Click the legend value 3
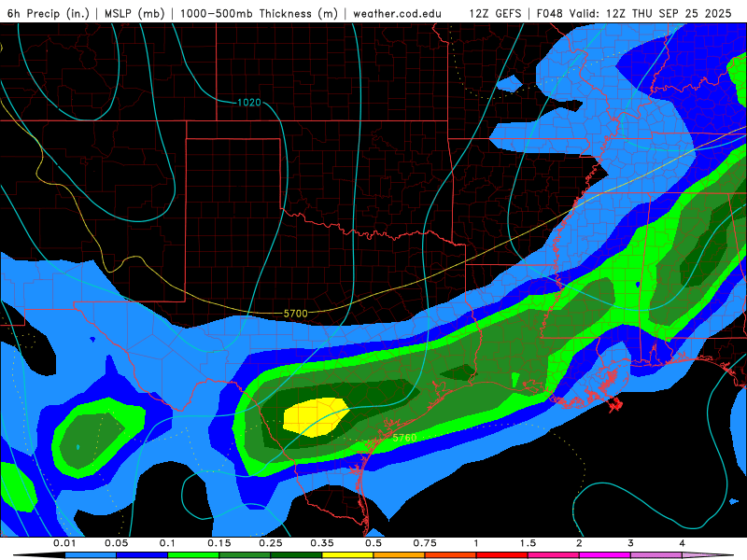This screenshot has height=560, width=747. coord(630,543)
